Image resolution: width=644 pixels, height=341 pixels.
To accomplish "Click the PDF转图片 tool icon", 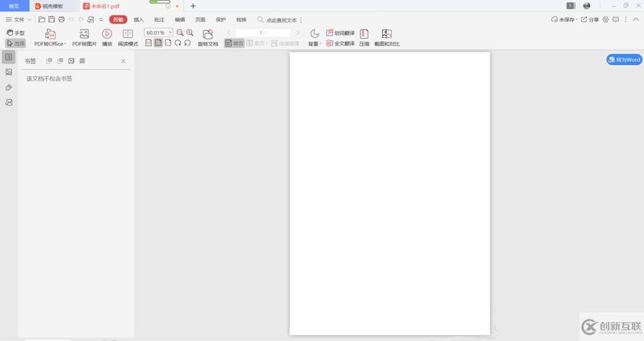I will click(x=84, y=34).
